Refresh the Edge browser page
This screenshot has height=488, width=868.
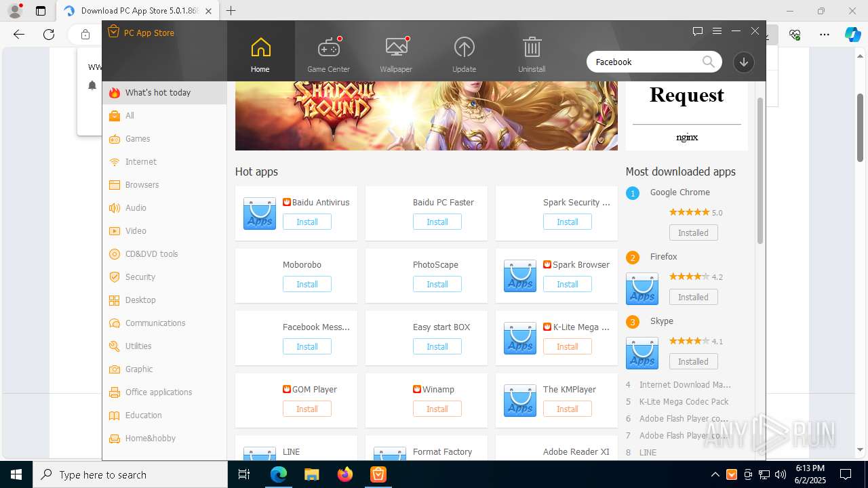tap(49, 35)
